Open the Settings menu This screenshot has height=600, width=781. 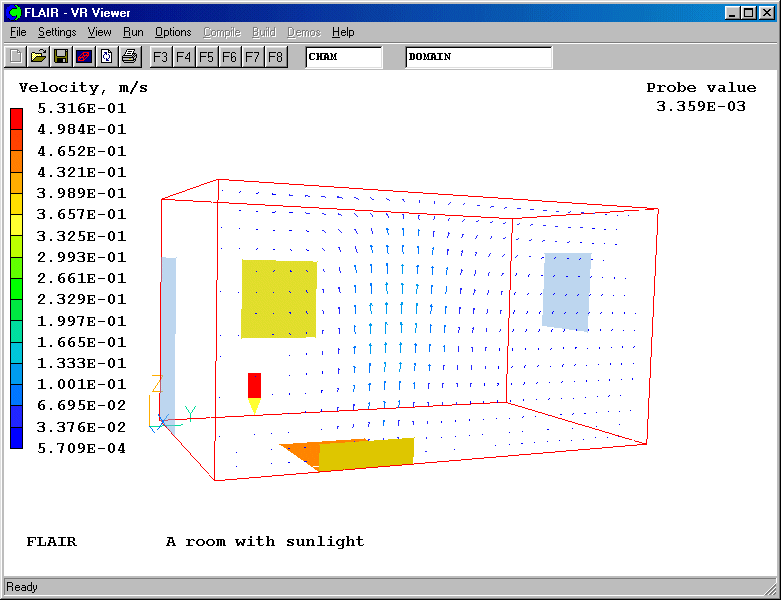click(57, 32)
